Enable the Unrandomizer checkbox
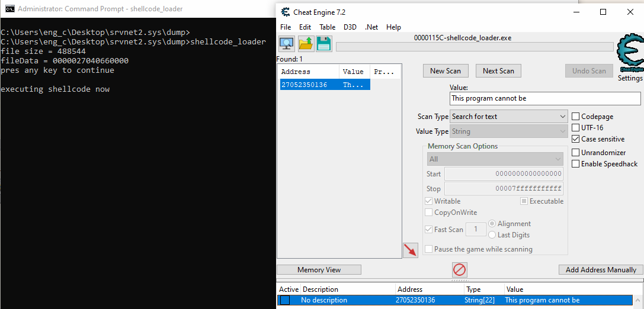 coord(576,153)
